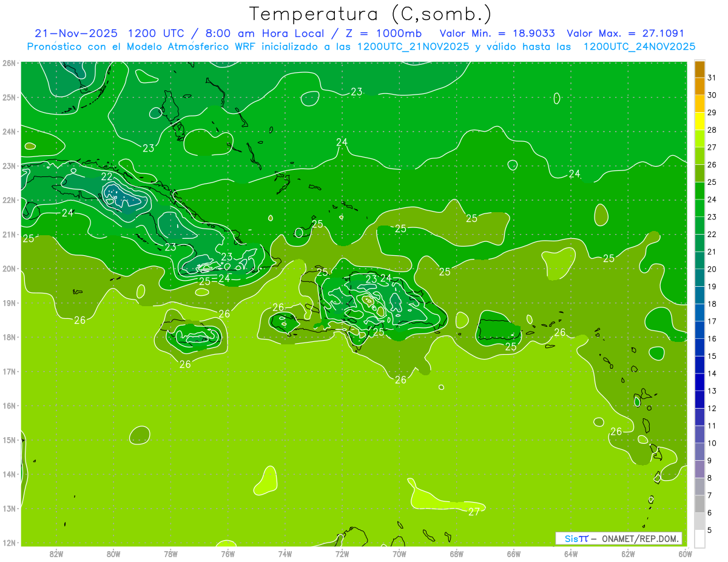The width and height of the screenshot is (728, 562).
Task: Click the 68W longitude axis label
Action: (457, 554)
